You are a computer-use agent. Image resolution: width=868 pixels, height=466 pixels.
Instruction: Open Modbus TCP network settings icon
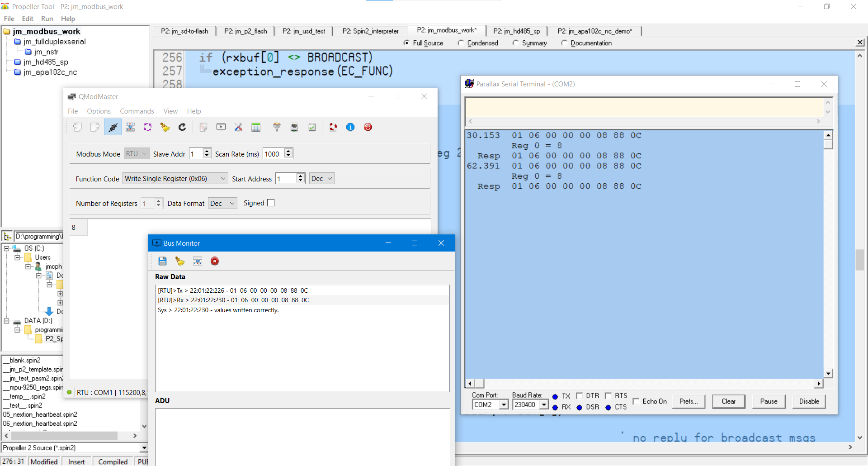[294, 127]
